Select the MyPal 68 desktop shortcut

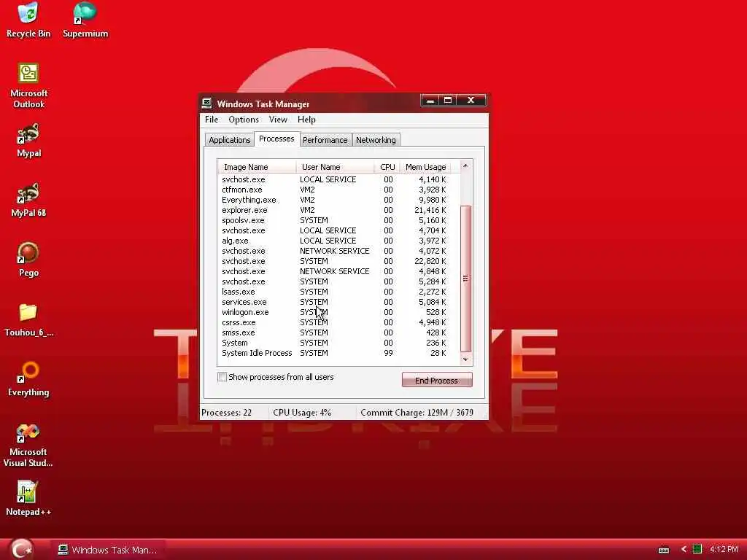28,200
